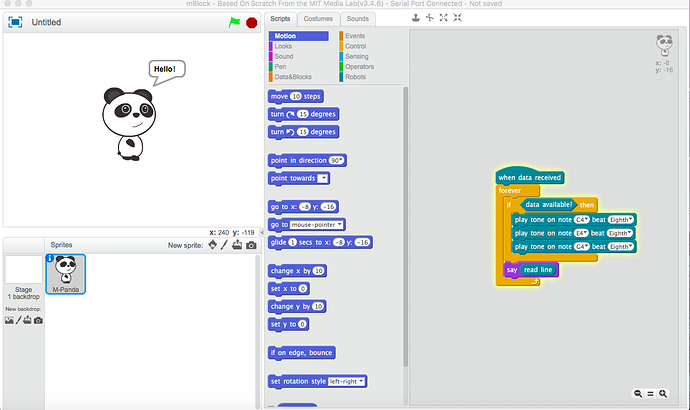Open M-Panda sprite info button
This screenshot has width=690, height=410.
click(50, 258)
